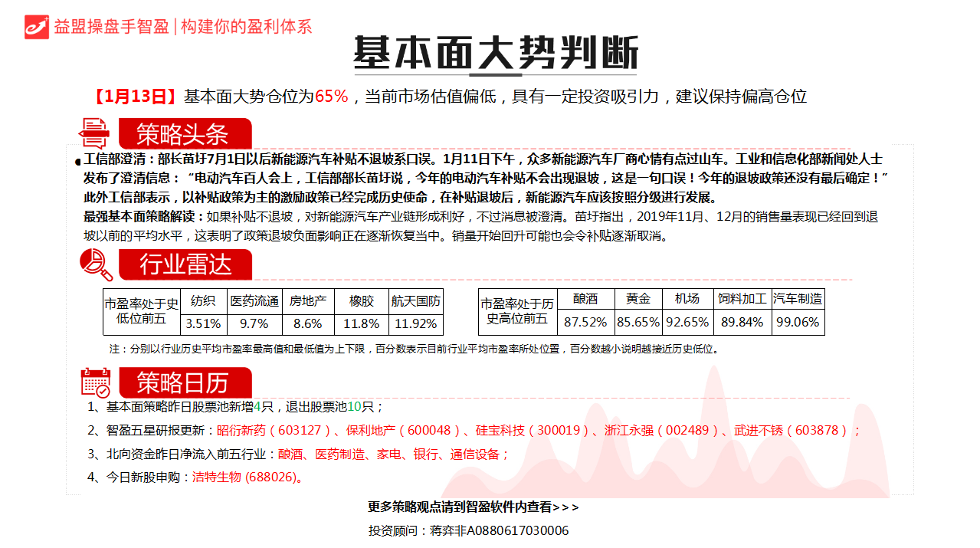Click the 饲料加工 column header
The width and height of the screenshot is (980, 548).
(742, 299)
